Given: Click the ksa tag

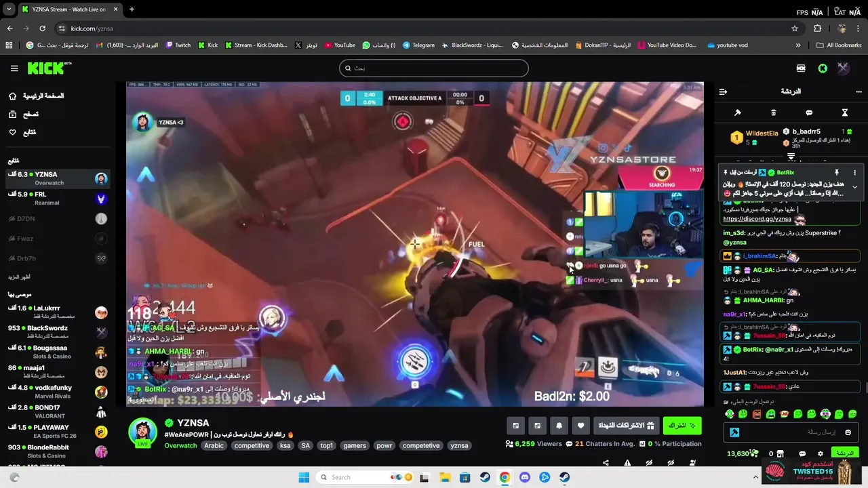Looking at the screenshot, I should coord(285,445).
